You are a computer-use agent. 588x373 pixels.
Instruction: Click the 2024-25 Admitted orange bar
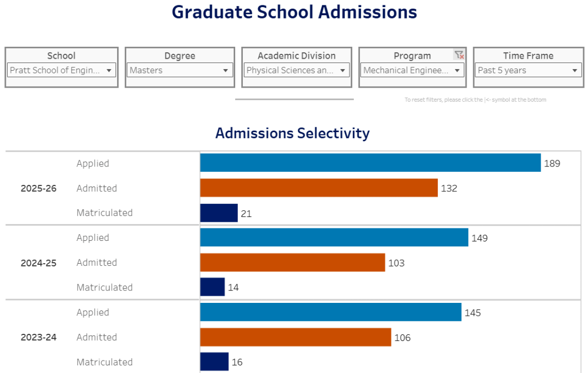click(292, 262)
